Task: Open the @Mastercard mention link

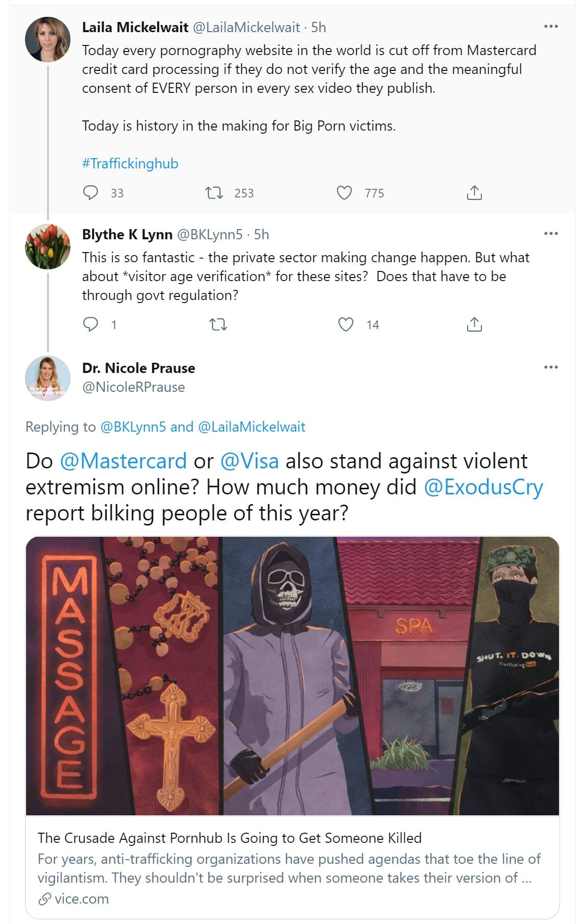Action: pyautogui.click(x=123, y=461)
